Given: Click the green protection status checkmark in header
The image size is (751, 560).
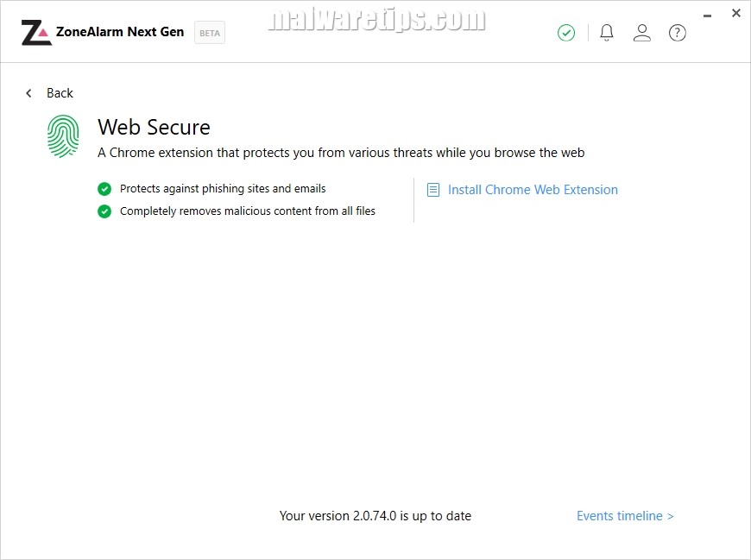Looking at the screenshot, I should point(566,33).
